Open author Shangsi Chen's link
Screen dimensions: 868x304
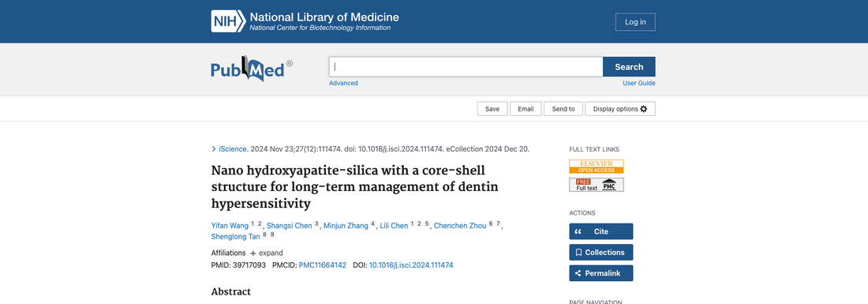(289, 225)
